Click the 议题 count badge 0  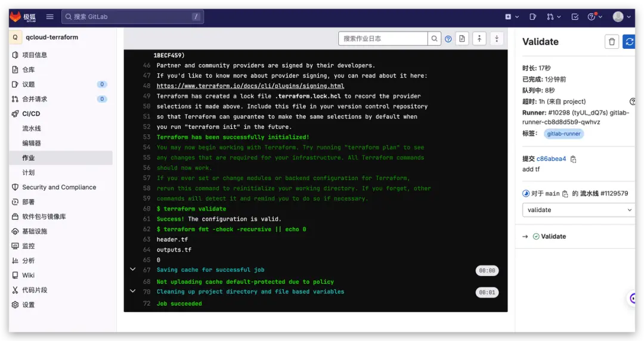pos(102,84)
